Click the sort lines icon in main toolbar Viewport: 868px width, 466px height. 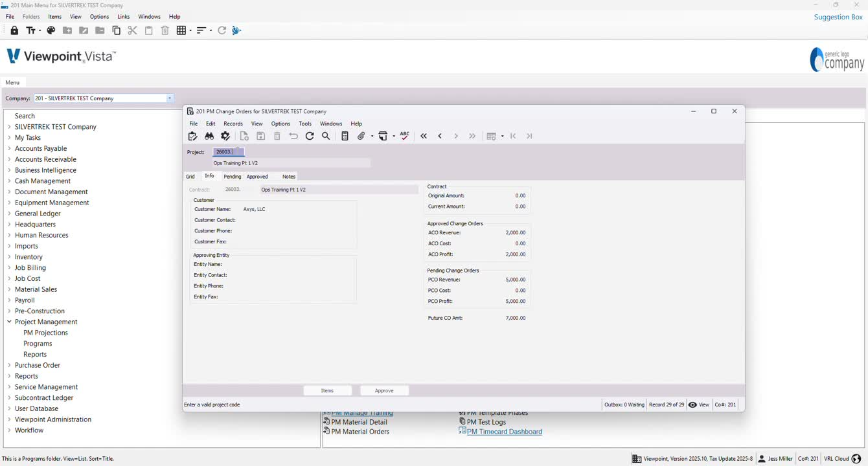201,30
